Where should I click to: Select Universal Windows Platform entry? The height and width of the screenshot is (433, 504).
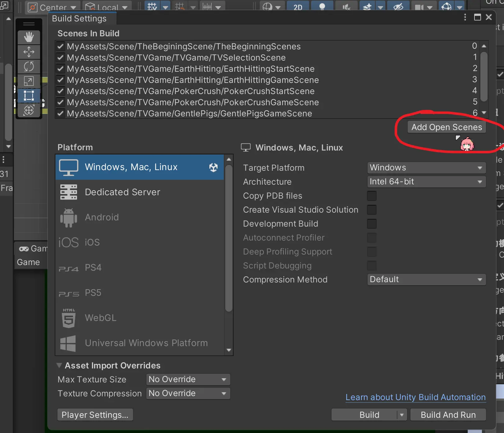tap(140, 343)
